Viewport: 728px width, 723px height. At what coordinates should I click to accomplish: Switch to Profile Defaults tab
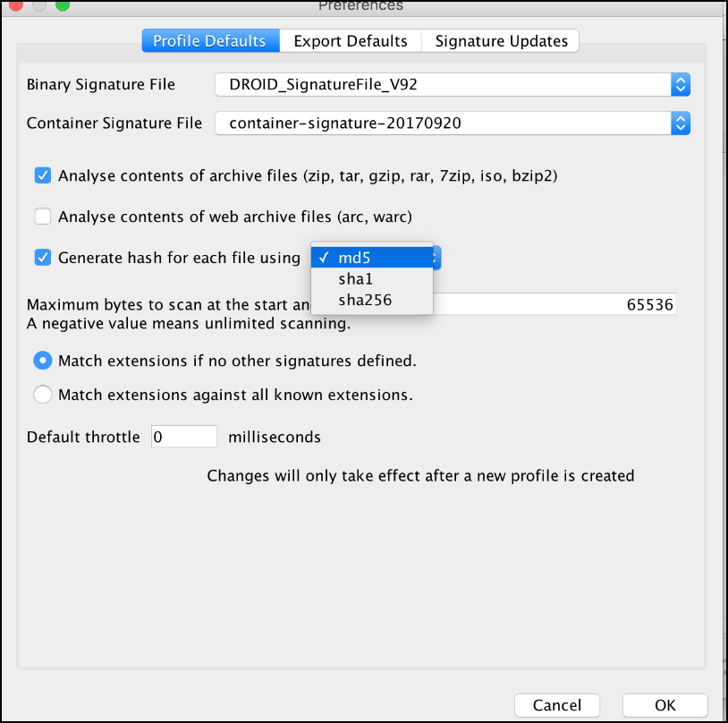pos(209,41)
